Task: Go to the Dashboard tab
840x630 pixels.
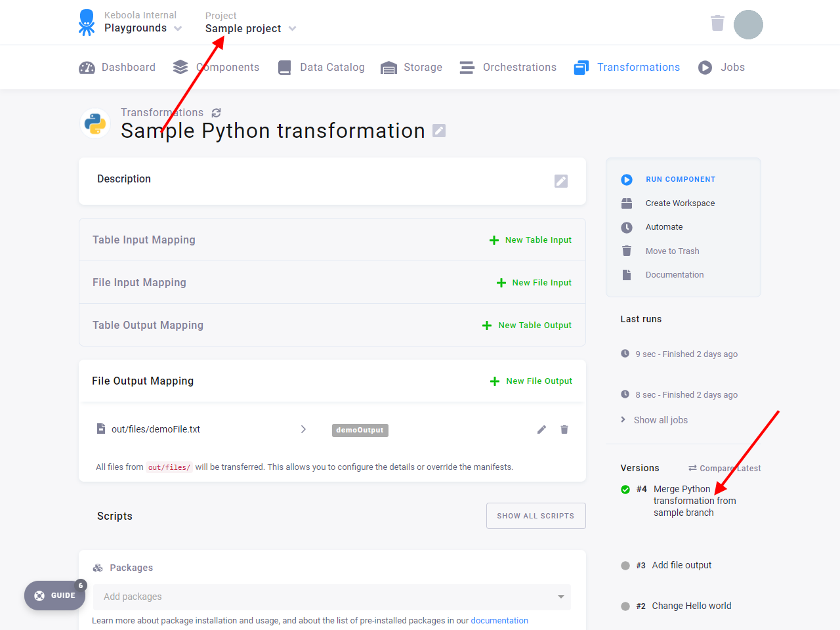Action: pyautogui.click(x=117, y=68)
